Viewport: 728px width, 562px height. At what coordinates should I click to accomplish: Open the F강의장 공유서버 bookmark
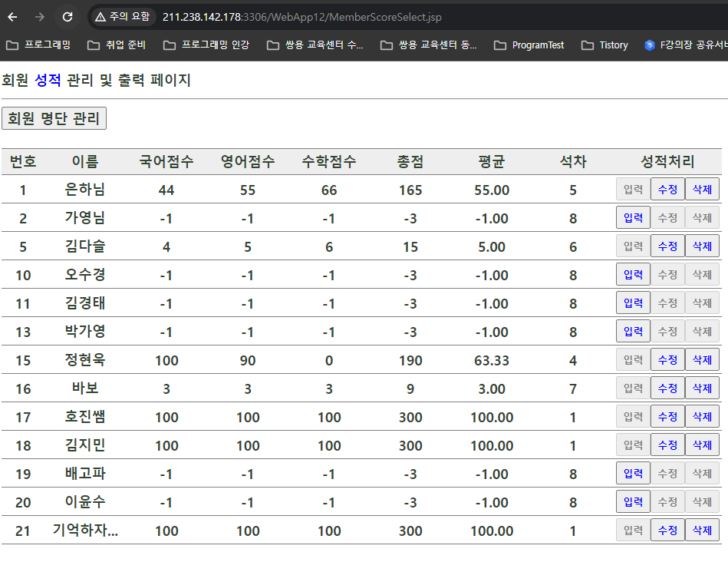pyautogui.click(x=687, y=45)
